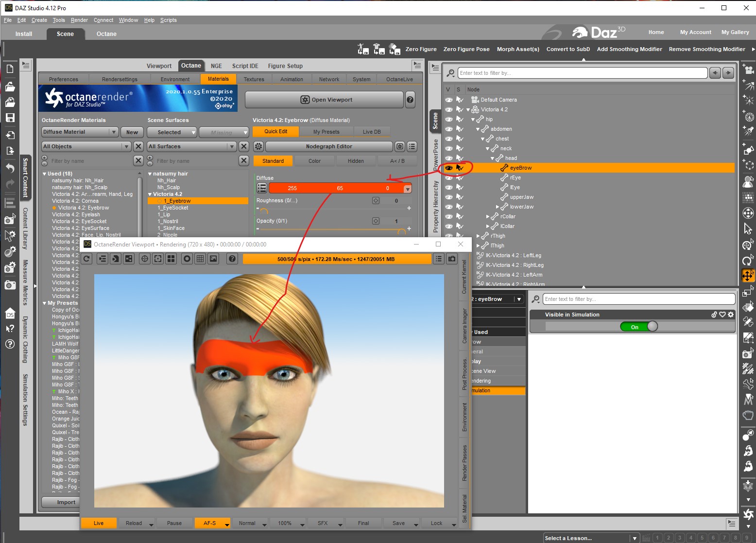Viewport: 756px width, 543px height.
Task: Switch to the Rendersettings tab
Action: 120,79
